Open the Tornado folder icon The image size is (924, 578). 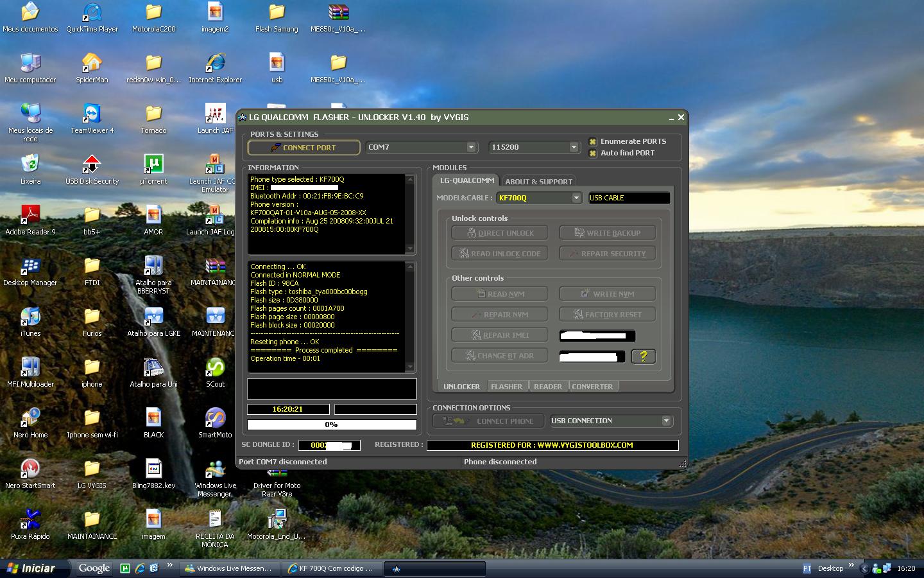[x=153, y=119]
